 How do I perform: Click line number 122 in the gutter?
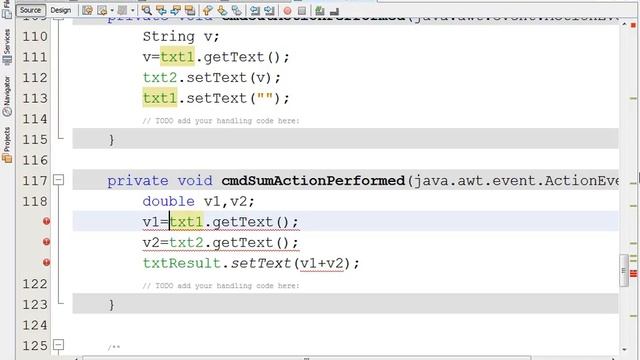(35, 284)
